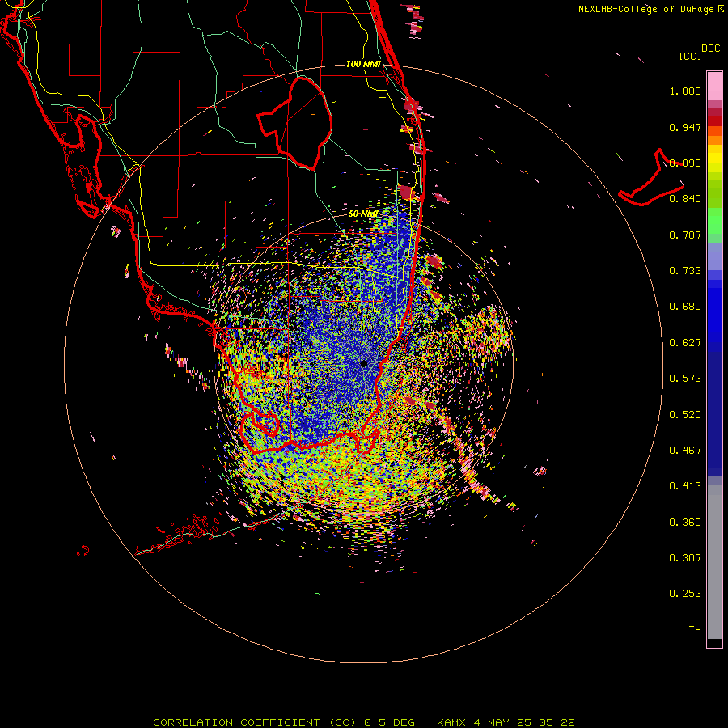Click the 1.000 value on the color scale
This screenshot has width=728, height=728.
tap(685, 91)
